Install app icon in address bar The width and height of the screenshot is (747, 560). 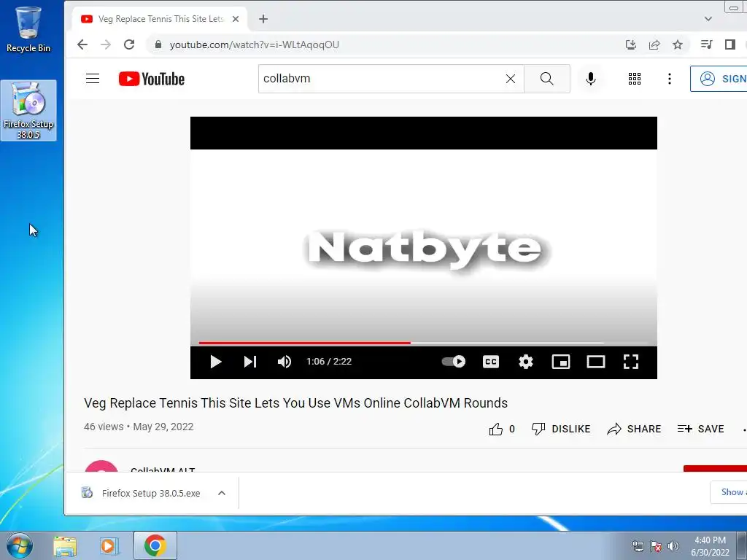[631, 44]
